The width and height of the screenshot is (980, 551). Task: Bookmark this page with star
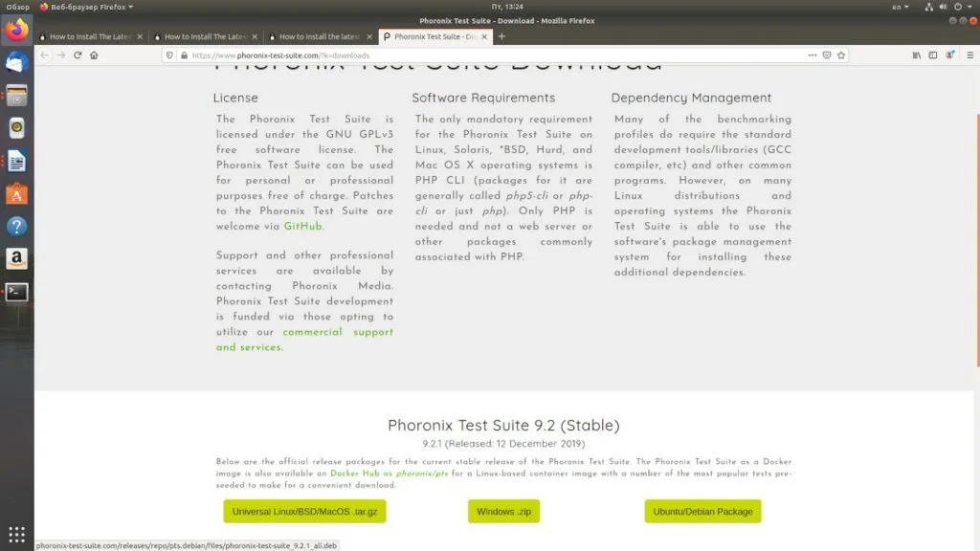(841, 55)
